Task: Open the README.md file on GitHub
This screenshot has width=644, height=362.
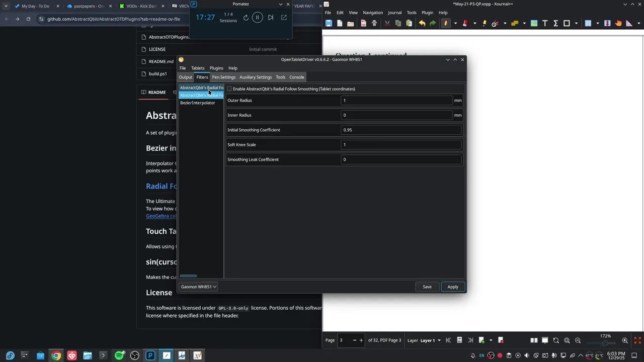Action: pyautogui.click(x=161, y=61)
